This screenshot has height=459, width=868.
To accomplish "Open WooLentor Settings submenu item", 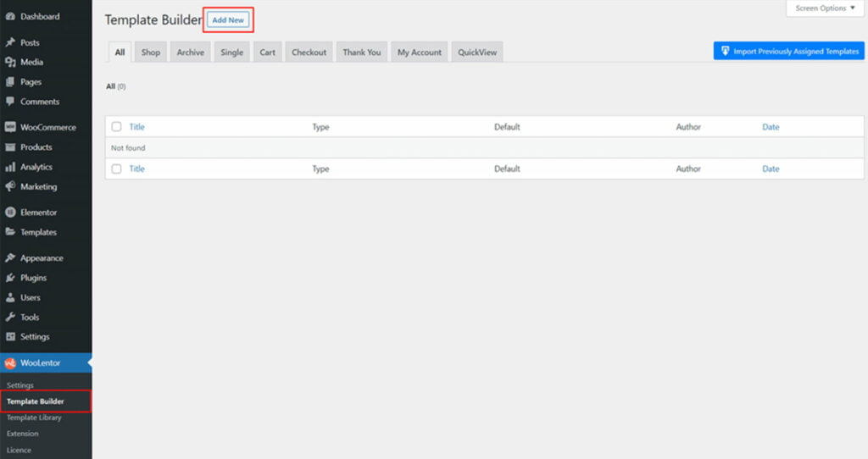I will [x=20, y=384].
